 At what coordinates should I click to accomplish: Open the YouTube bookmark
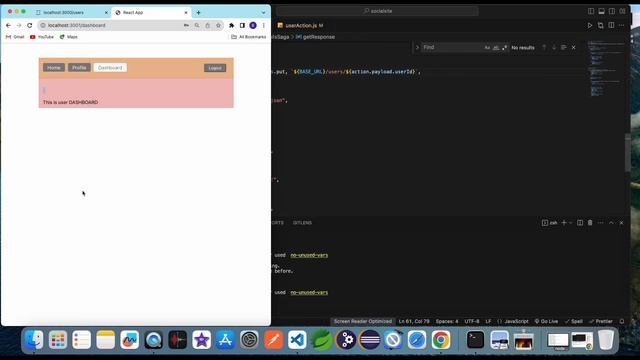42,37
